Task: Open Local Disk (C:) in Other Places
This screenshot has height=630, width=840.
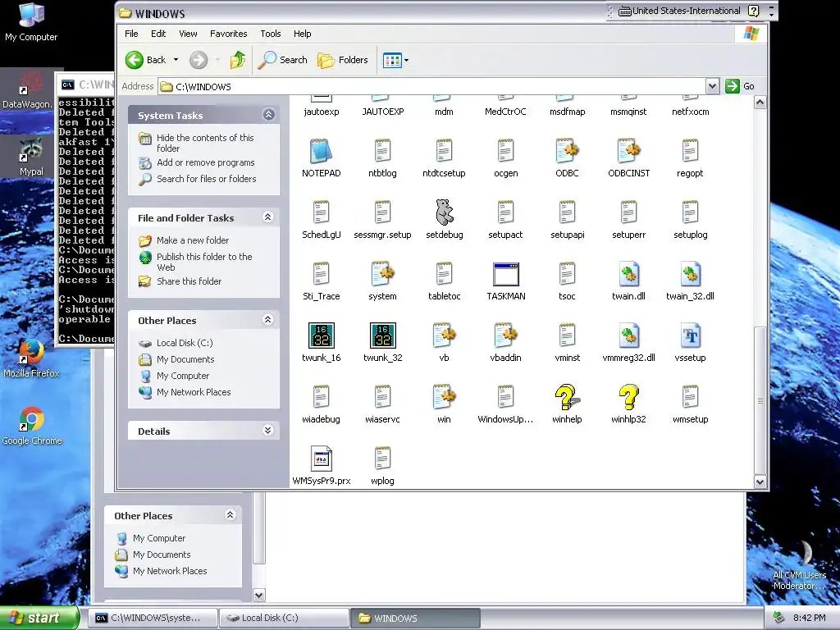Action: coord(185,343)
